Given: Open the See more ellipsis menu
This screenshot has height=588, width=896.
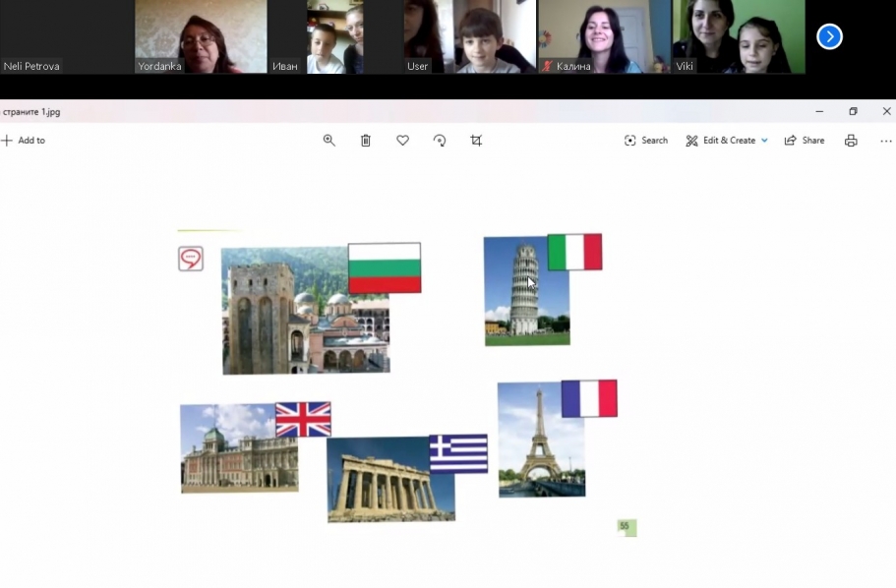Looking at the screenshot, I should pos(885,141).
